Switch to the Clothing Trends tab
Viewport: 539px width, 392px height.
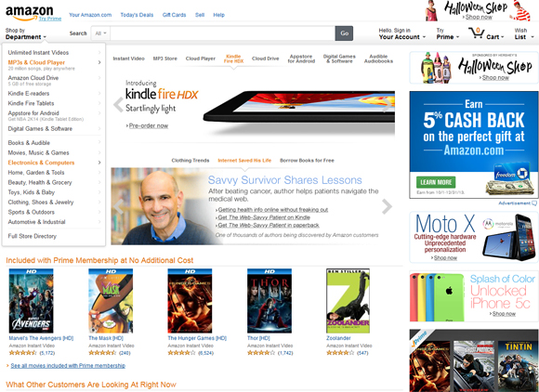(x=191, y=161)
